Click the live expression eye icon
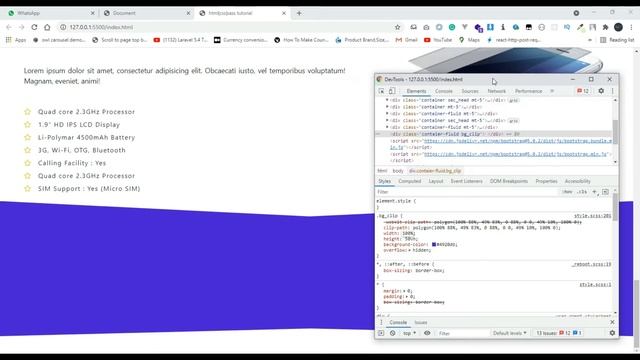Image resolution: width=640 pixels, height=360 pixels. [x=427, y=333]
